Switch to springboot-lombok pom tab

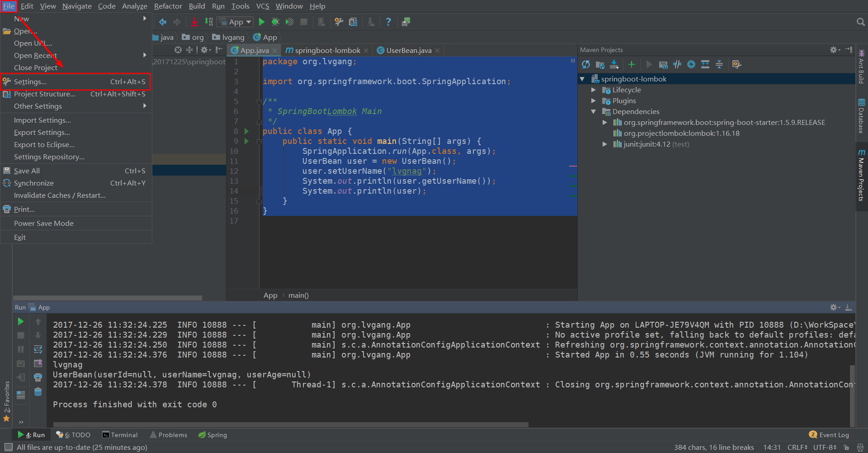[327, 50]
